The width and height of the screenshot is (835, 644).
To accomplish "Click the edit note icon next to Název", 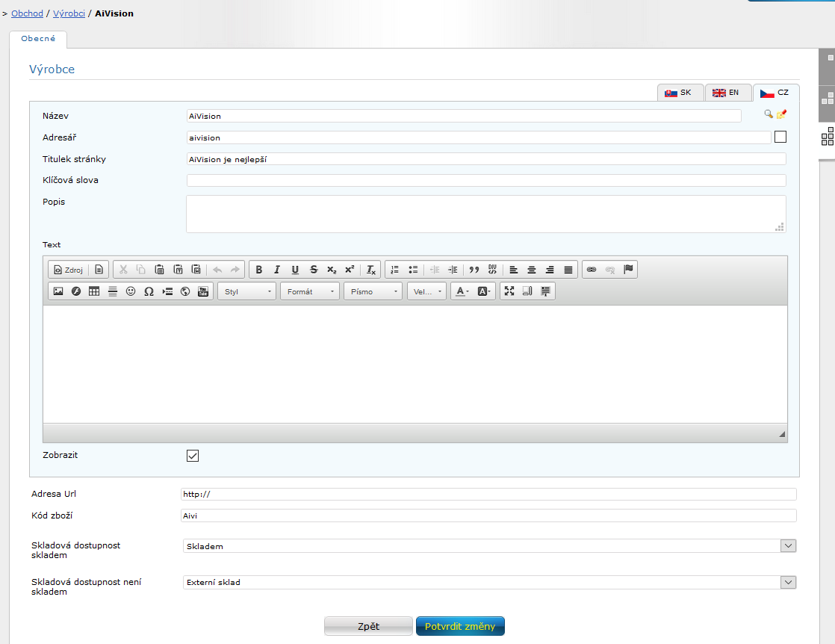I will tap(781, 114).
